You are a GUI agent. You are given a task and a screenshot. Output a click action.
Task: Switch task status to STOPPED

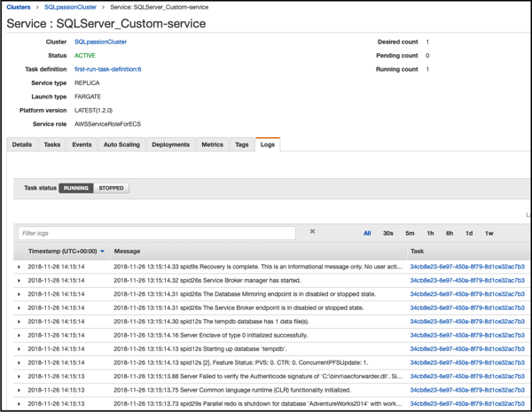tap(111, 188)
